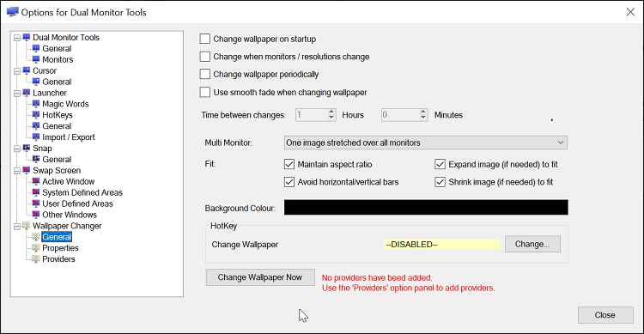The width and height of the screenshot is (644, 334).
Task: Select Active Window under Swap Screen
Action: tap(68, 181)
